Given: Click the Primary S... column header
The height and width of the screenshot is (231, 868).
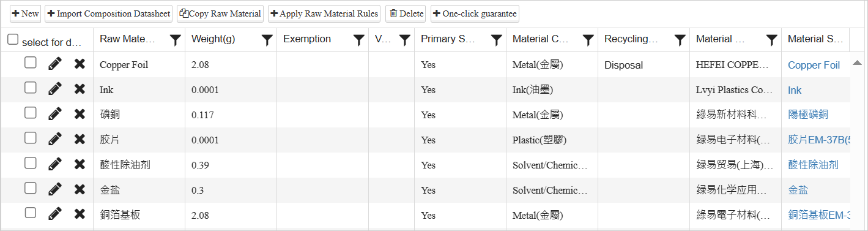Looking at the screenshot, I should click(x=448, y=39).
